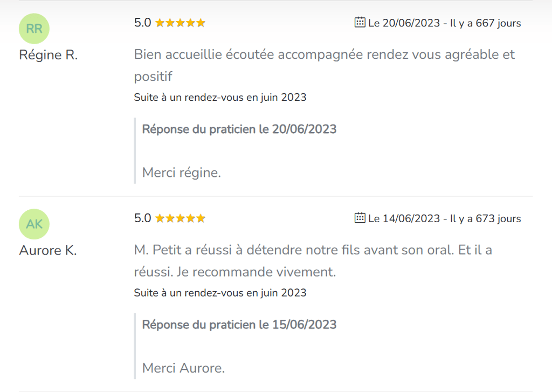Screen dimensions: 552x392
Task: Click the reviewer name Aurore K.
Action: [48, 251]
